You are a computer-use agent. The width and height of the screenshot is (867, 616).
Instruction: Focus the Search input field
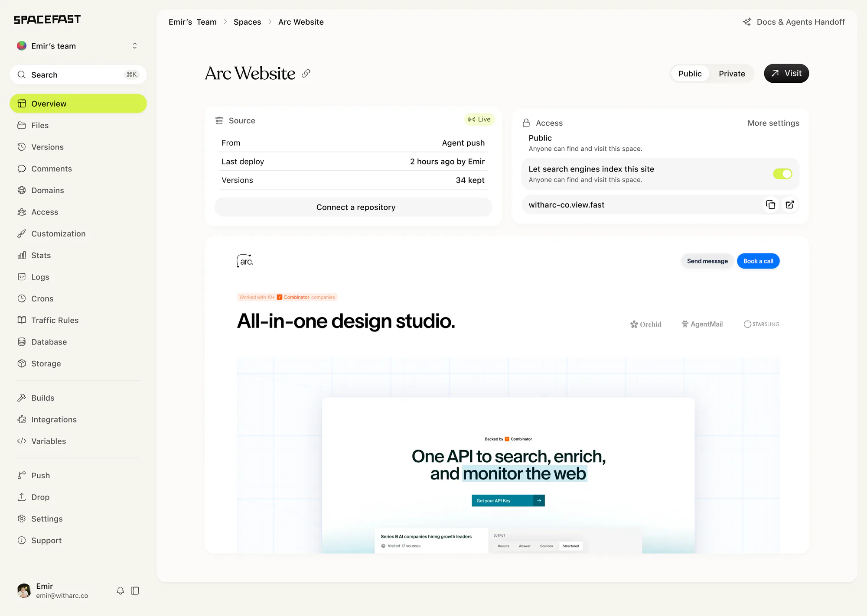78,75
